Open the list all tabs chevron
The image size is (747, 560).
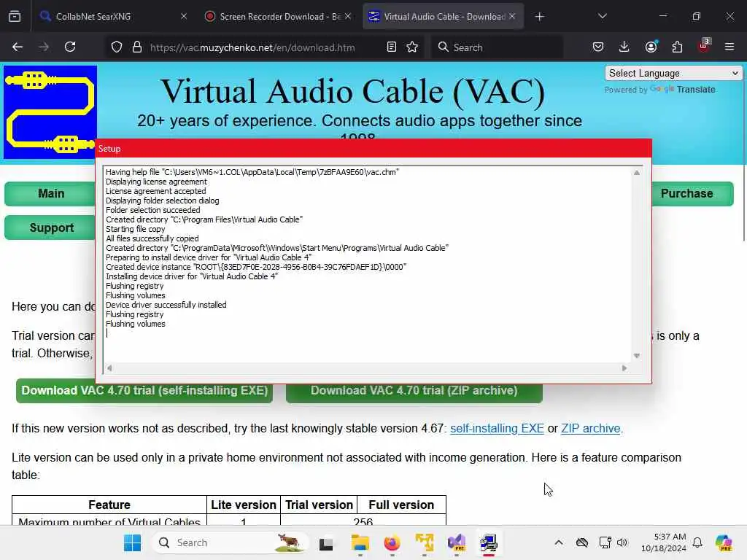point(602,16)
